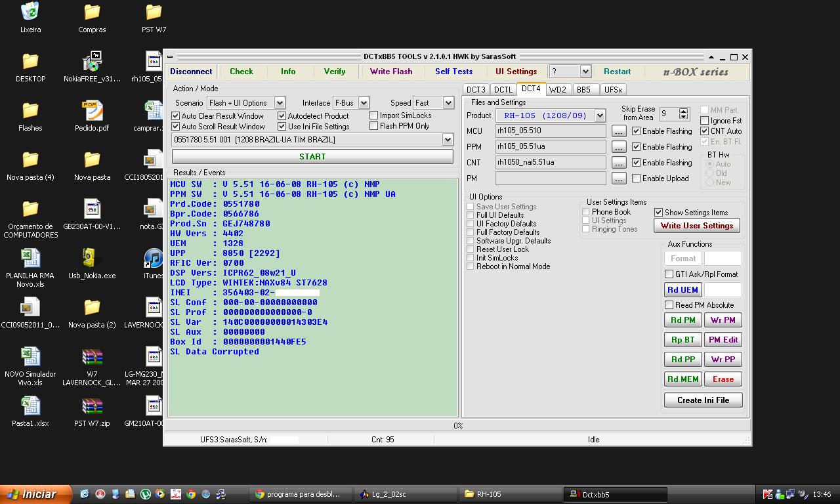Open the Scenario dropdown
Viewport: 840px width, 504px height.
point(280,103)
